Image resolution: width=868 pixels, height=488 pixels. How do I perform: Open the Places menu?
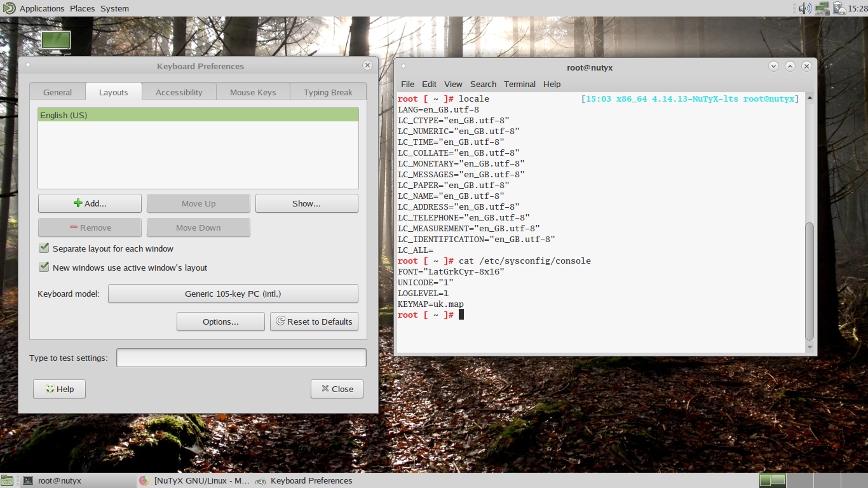82,8
